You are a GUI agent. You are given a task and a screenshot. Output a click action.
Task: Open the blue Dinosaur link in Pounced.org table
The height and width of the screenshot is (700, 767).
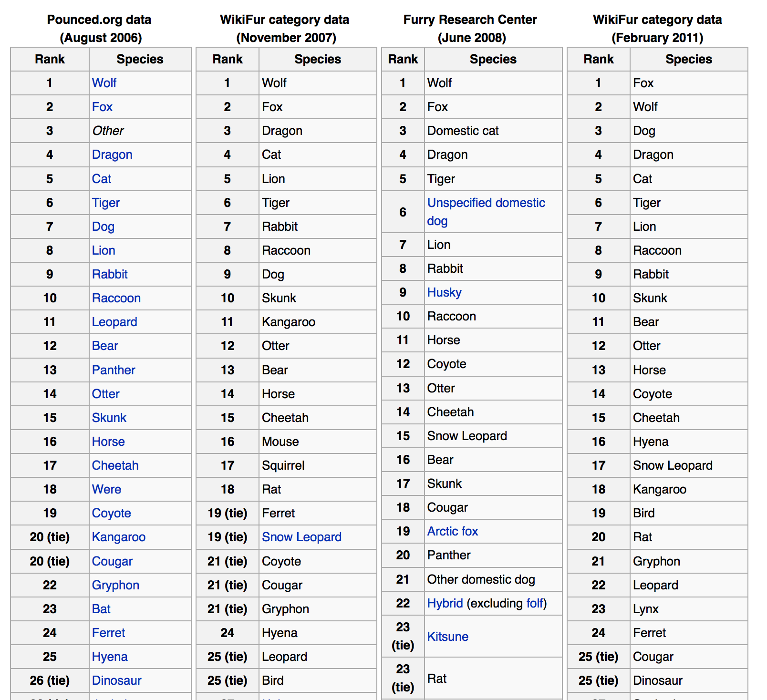116,680
